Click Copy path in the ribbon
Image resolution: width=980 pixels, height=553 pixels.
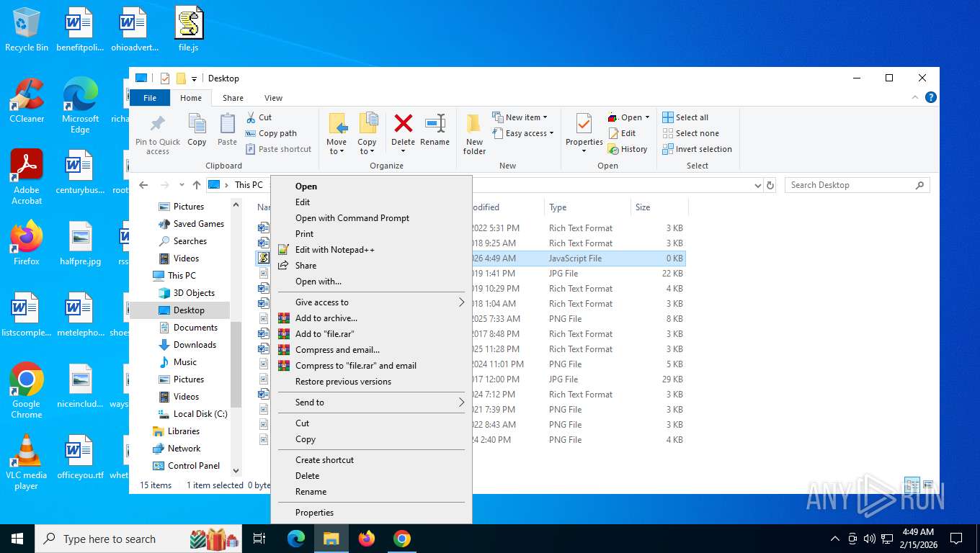click(x=271, y=133)
